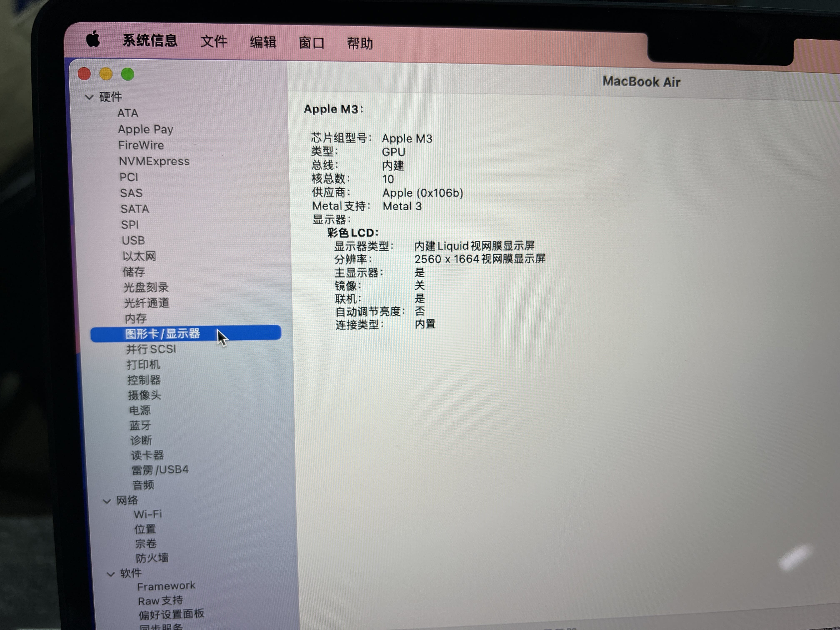The width and height of the screenshot is (840, 630).
Task: Open the 编辑 menu
Action: (263, 42)
